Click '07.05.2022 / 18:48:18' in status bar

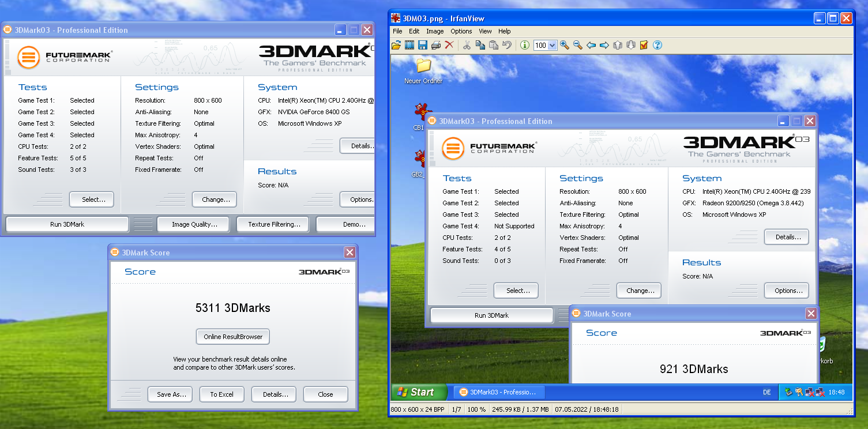[587, 409]
